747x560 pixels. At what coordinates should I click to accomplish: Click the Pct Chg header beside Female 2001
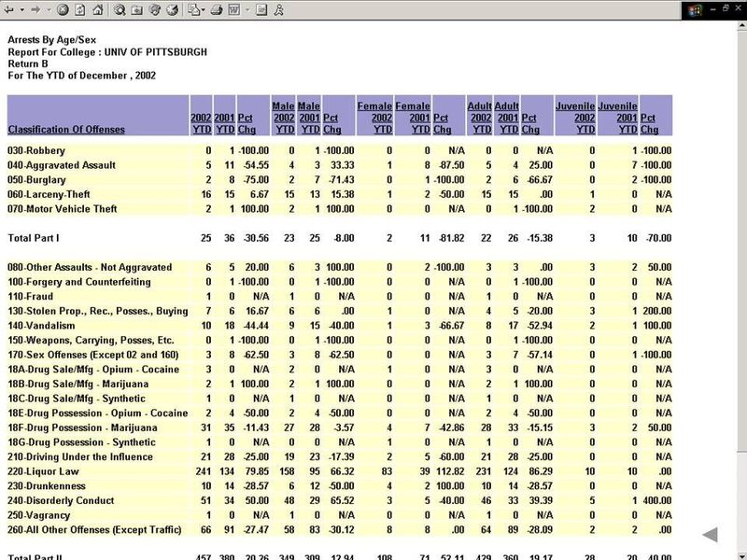point(442,123)
